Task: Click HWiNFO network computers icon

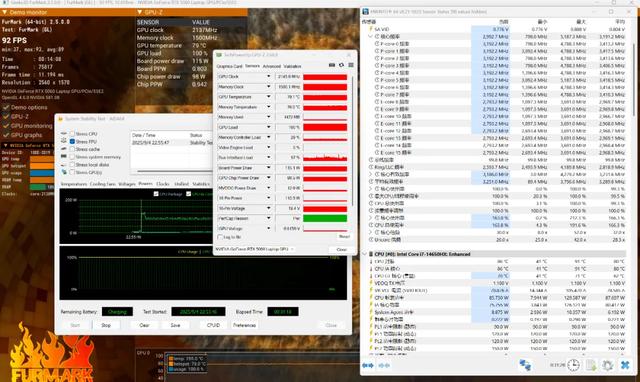Action: click(x=525, y=365)
